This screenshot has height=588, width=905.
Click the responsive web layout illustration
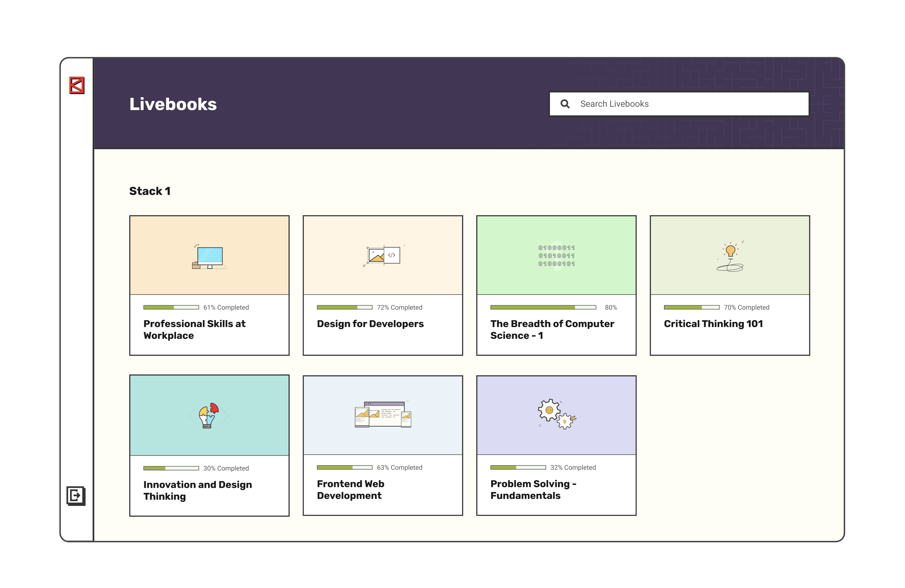point(383,414)
